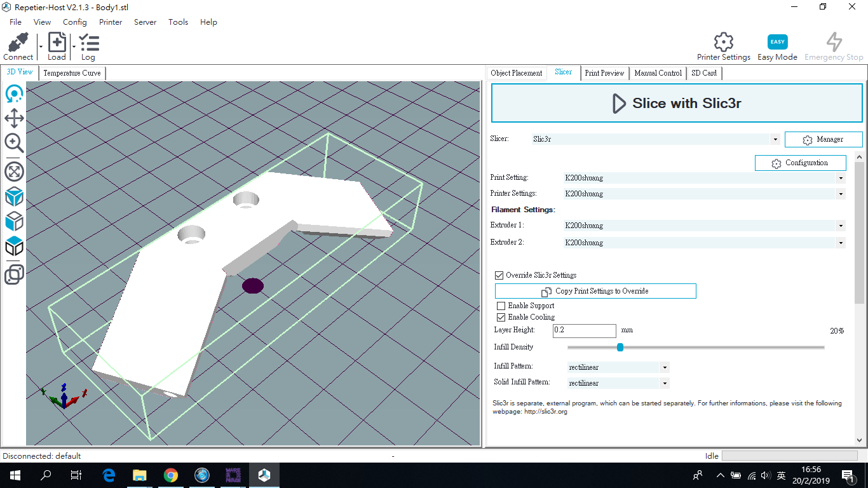Open Task View on taskbar
This screenshot has height=488, width=868.
(x=76, y=475)
